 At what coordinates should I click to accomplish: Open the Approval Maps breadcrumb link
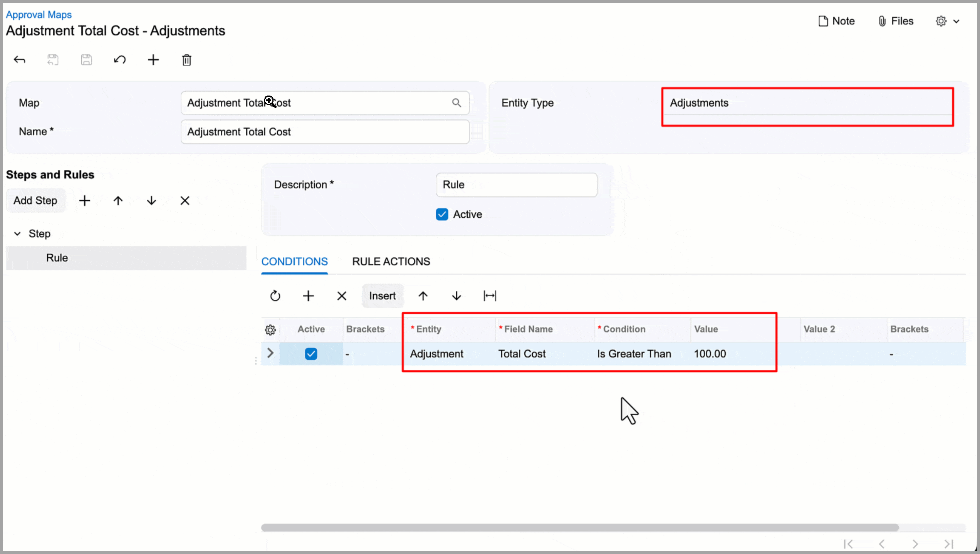[x=39, y=15]
